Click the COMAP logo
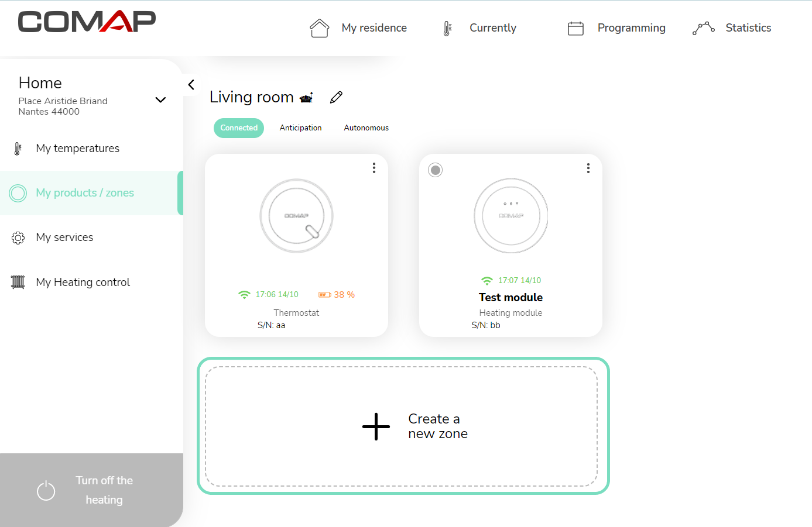Screen dimensions: 812x527 (x=87, y=22)
